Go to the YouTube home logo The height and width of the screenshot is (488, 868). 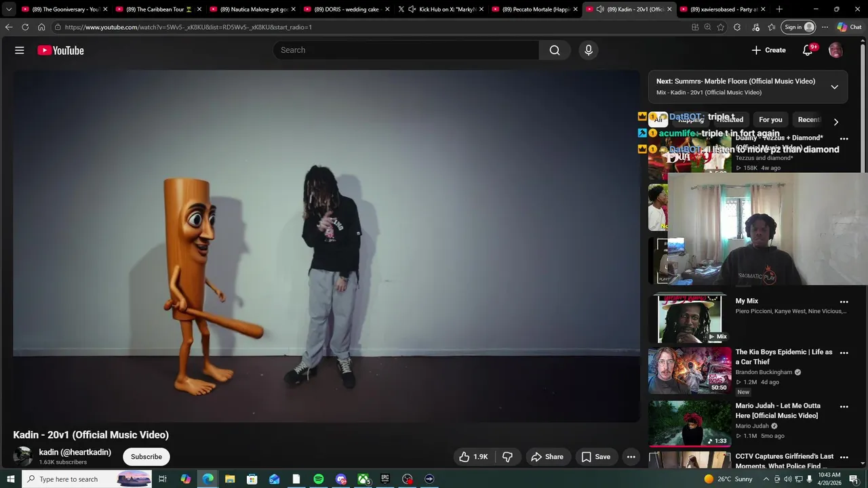pos(60,50)
